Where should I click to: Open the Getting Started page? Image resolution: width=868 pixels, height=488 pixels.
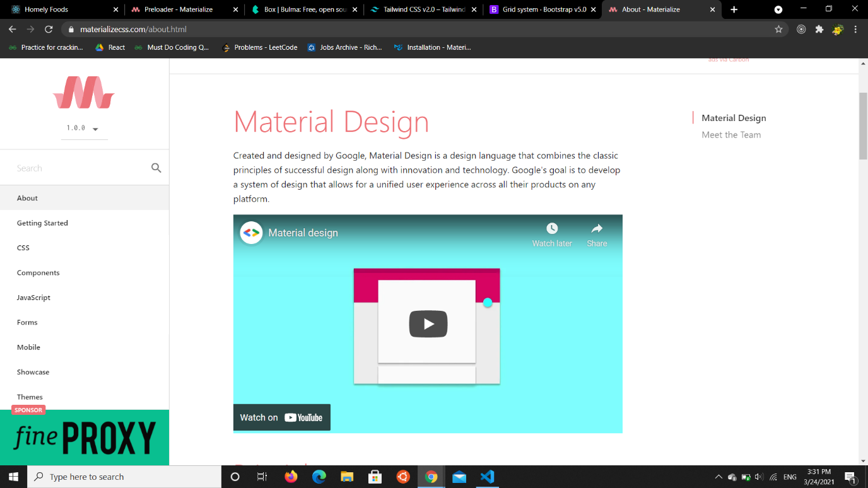pyautogui.click(x=42, y=223)
